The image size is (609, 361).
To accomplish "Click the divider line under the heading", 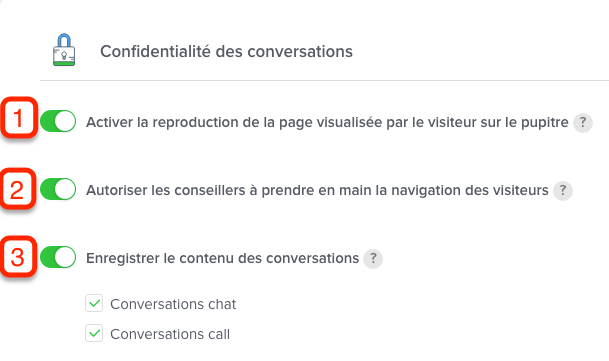I will click(x=324, y=80).
